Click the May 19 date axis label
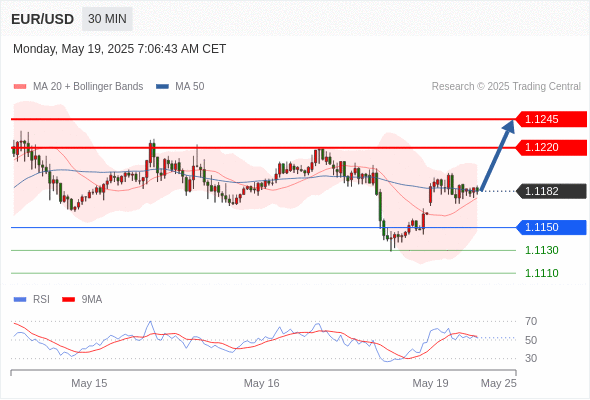 [430, 383]
